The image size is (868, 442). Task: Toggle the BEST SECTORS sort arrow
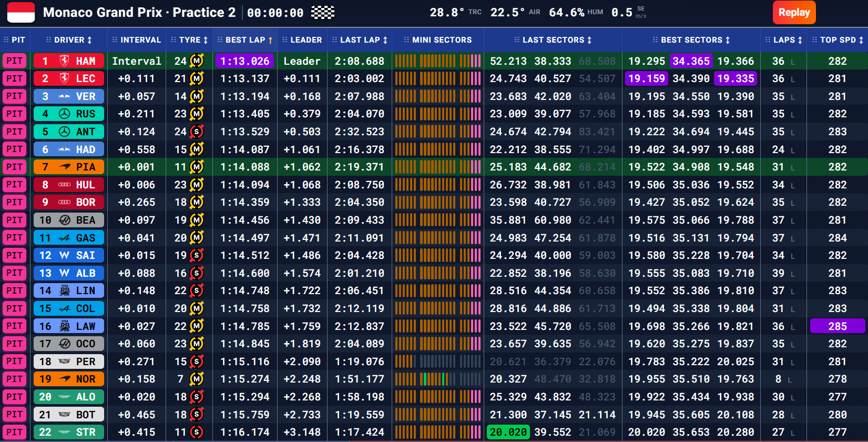point(728,40)
